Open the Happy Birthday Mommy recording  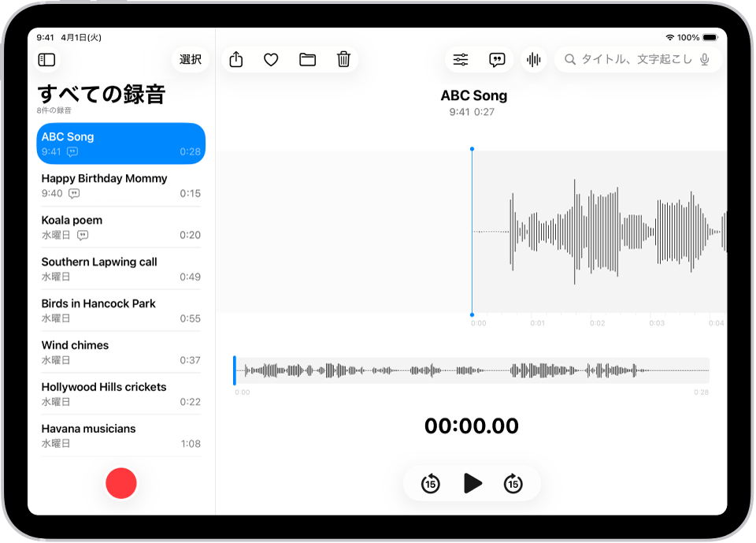click(120, 185)
